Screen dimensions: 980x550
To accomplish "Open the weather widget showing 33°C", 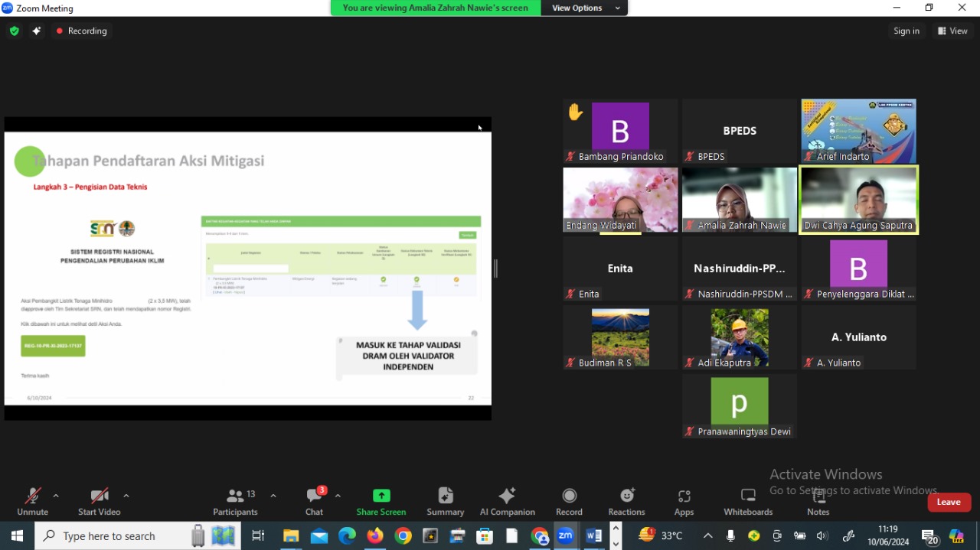I will [x=661, y=535].
